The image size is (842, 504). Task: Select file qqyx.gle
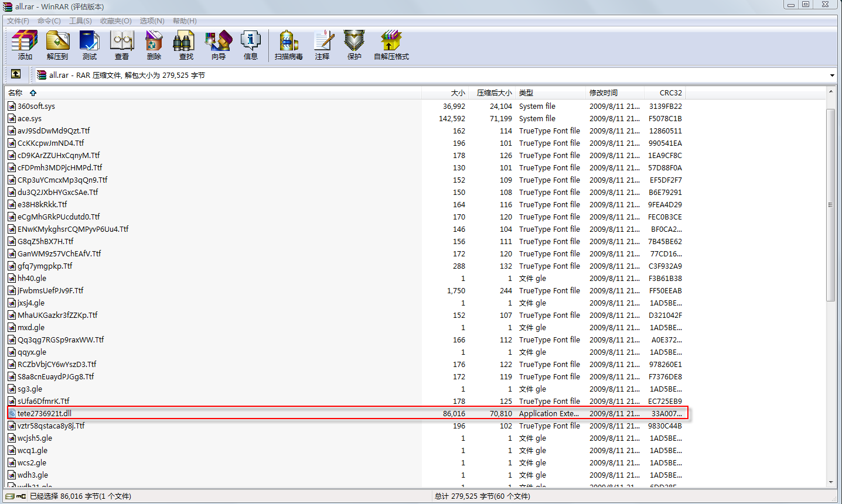click(x=32, y=352)
